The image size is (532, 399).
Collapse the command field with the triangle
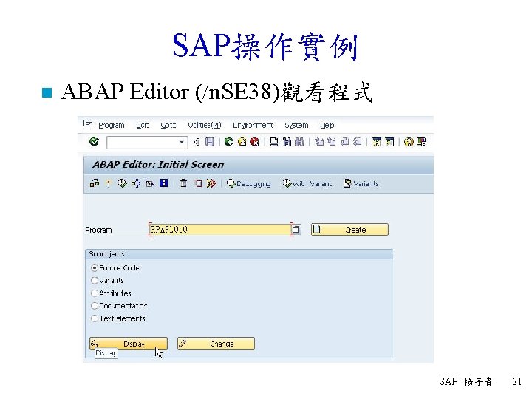197,142
